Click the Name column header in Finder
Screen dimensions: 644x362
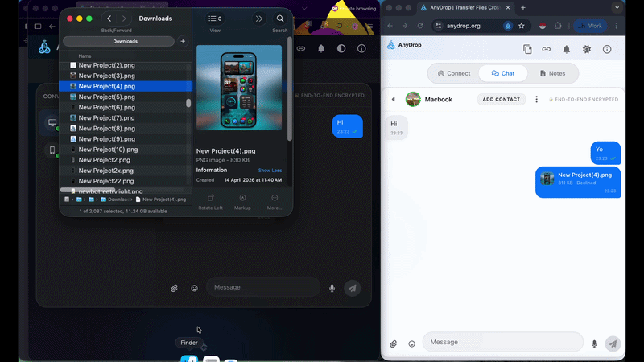tap(85, 56)
